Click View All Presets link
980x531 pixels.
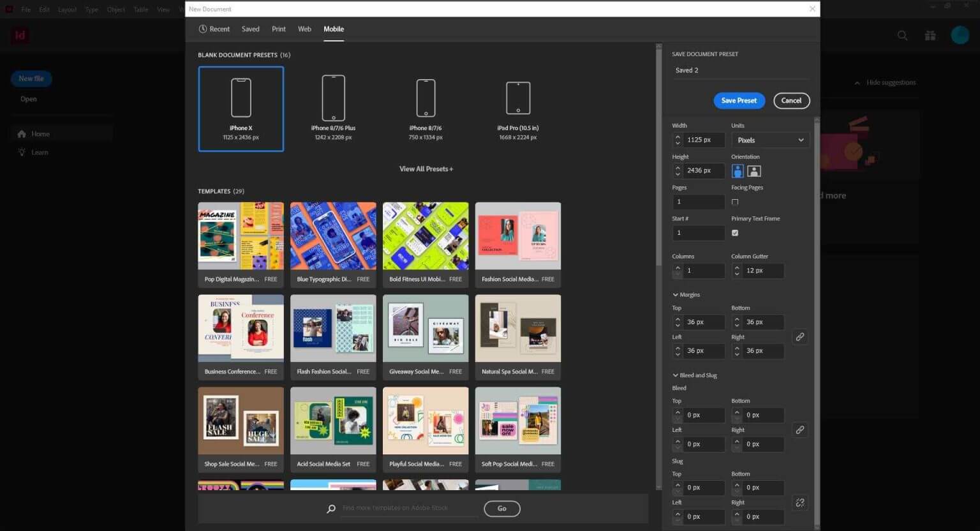426,168
